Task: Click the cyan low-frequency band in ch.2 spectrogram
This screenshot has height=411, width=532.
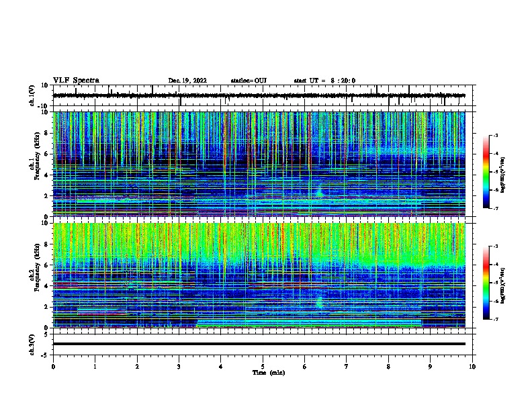Action: (x=310, y=323)
